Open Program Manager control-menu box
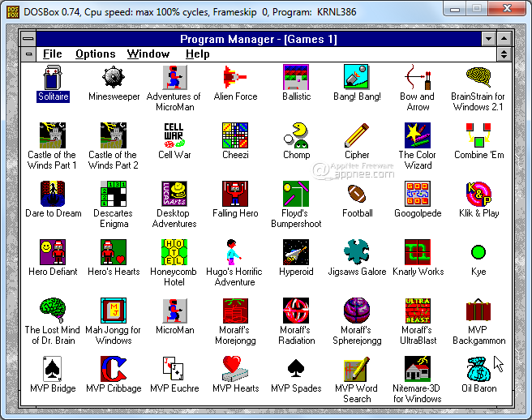 (x=28, y=39)
